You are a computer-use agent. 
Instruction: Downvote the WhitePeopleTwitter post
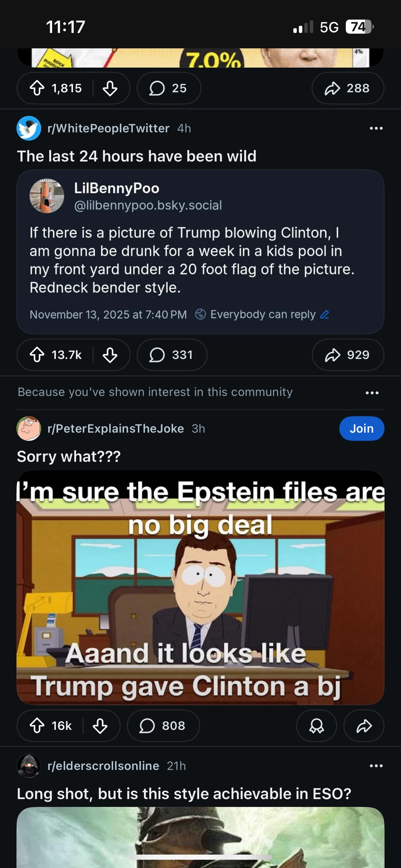click(x=110, y=355)
